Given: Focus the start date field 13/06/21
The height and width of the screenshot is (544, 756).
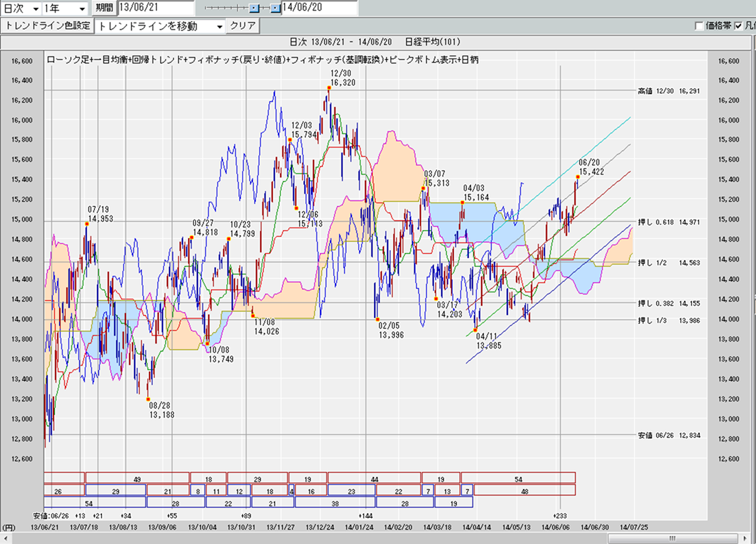Looking at the screenshot, I should pyautogui.click(x=156, y=8).
